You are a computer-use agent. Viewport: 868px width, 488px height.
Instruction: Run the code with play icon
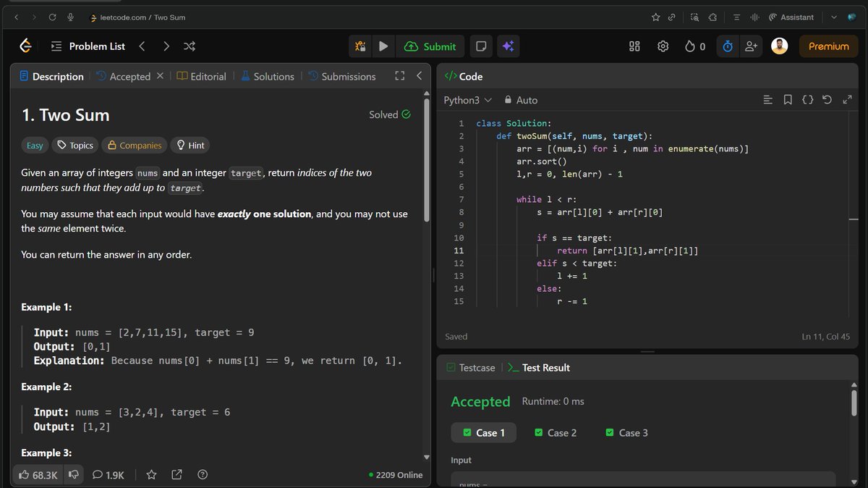383,46
